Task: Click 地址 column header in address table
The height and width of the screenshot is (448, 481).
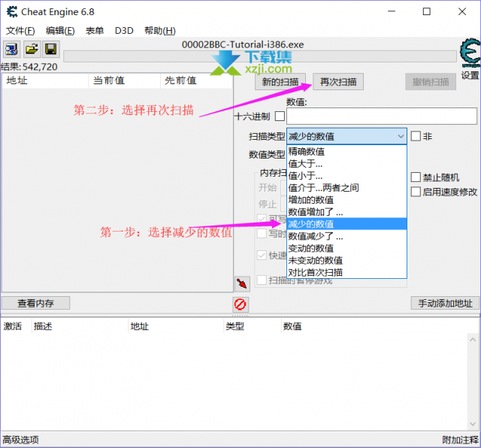Action: pyautogui.click(x=176, y=326)
